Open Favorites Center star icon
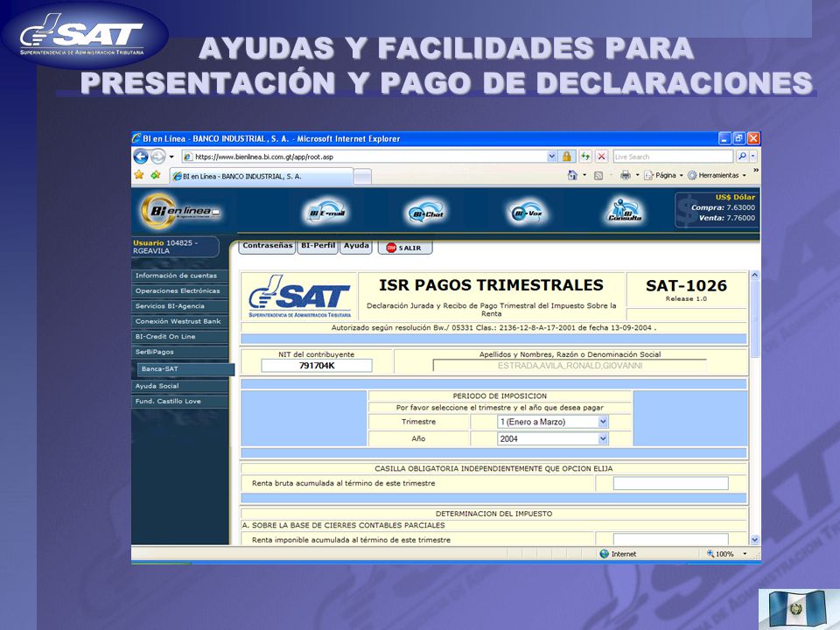 click(139, 175)
